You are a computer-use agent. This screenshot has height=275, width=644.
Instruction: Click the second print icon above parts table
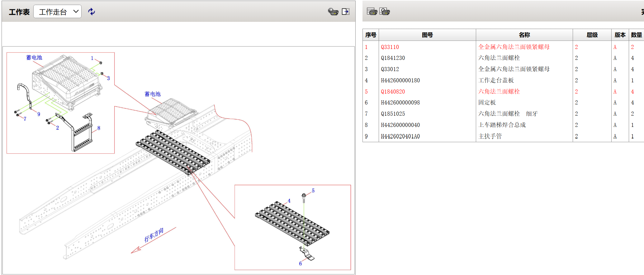[x=385, y=12]
